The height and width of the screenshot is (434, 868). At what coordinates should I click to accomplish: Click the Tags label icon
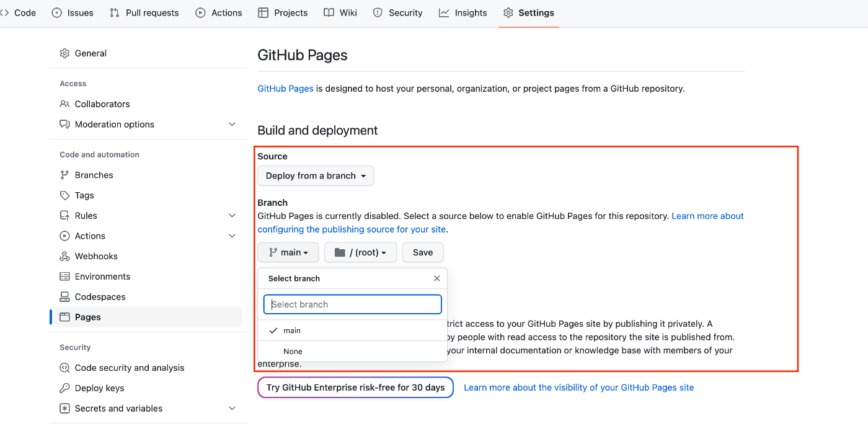pyautogui.click(x=64, y=195)
